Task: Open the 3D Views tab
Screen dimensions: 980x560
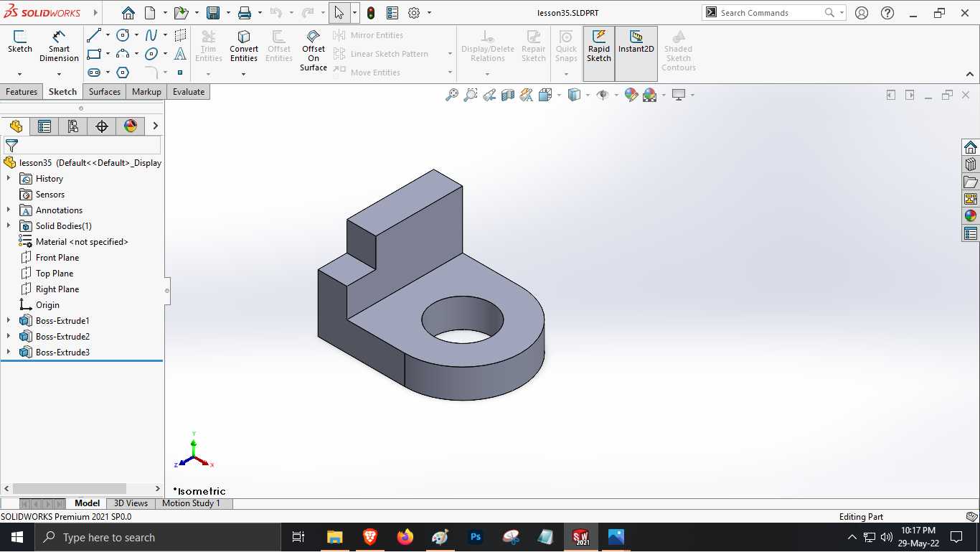Action: pyautogui.click(x=131, y=503)
